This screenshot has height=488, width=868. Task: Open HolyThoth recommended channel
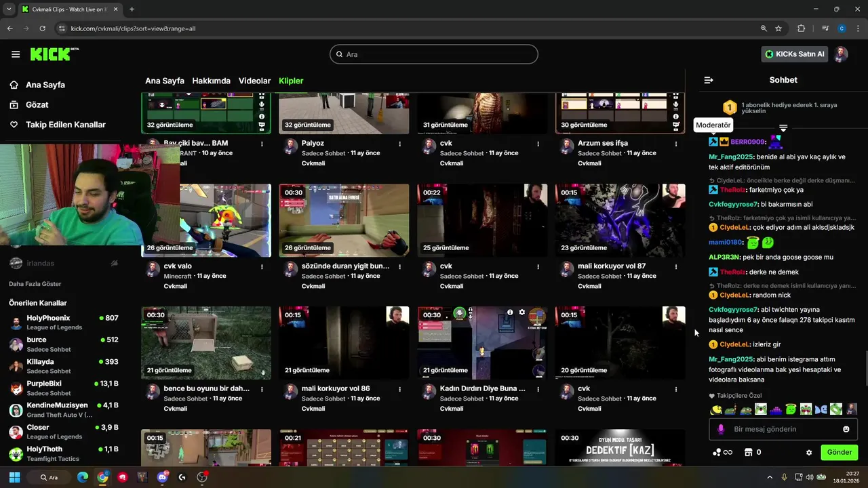pyautogui.click(x=64, y=453)
